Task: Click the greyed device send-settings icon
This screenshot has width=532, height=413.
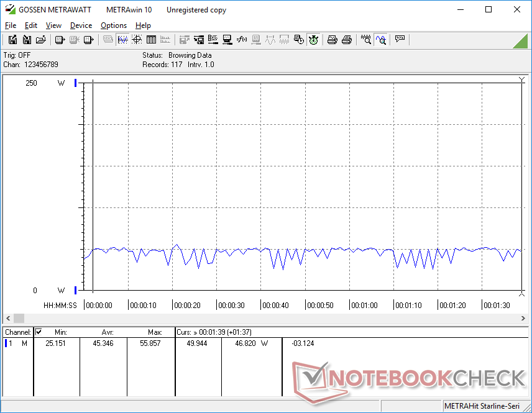Action: coord(256,40)
